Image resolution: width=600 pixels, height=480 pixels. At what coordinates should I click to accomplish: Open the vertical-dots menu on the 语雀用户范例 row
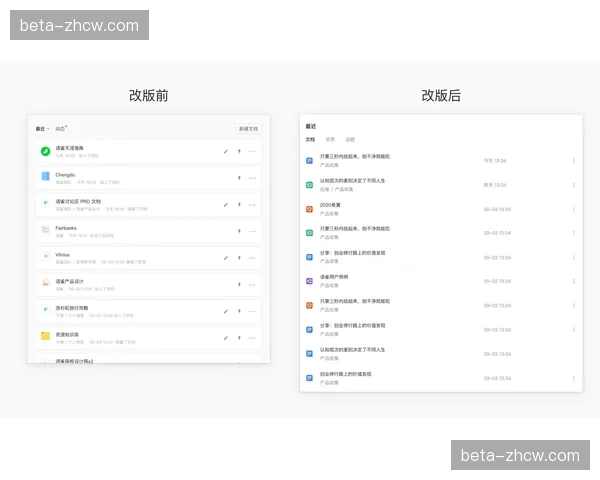pyautogui.click(x=574, y=281)
